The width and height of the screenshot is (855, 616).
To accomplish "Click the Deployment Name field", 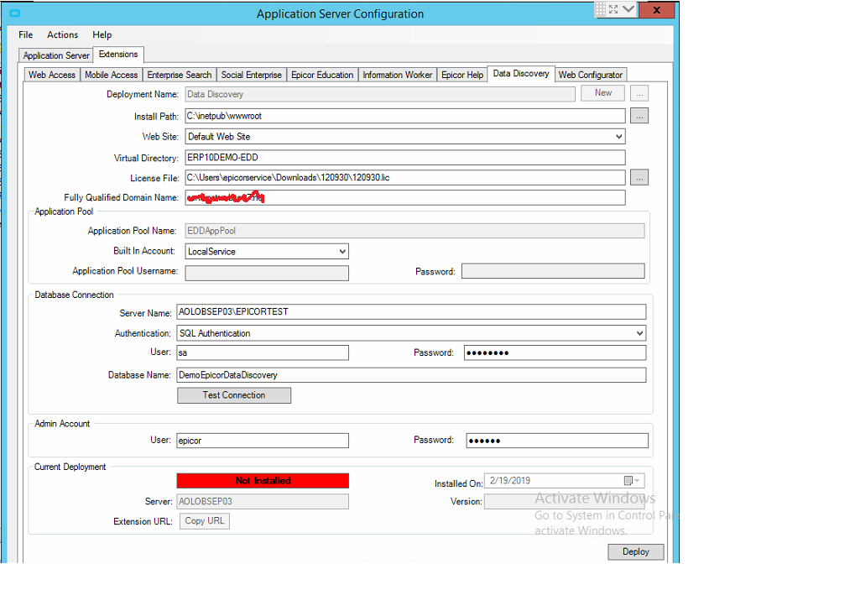I will pyautogui.click(x=380, y=94).
